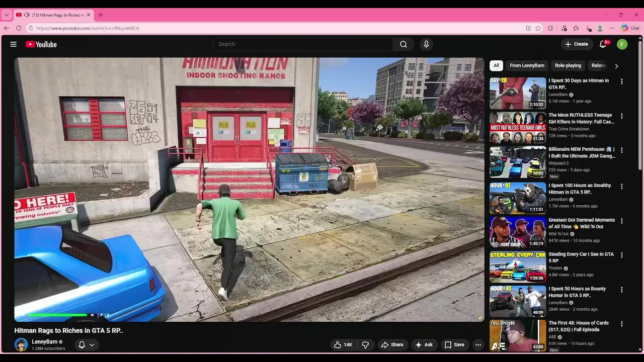Image resolution: width=644 pixels, height=362 pixels.
Task: Toggle the subscription notification bell for LennyBarn
Action: (x=82, y=345)
